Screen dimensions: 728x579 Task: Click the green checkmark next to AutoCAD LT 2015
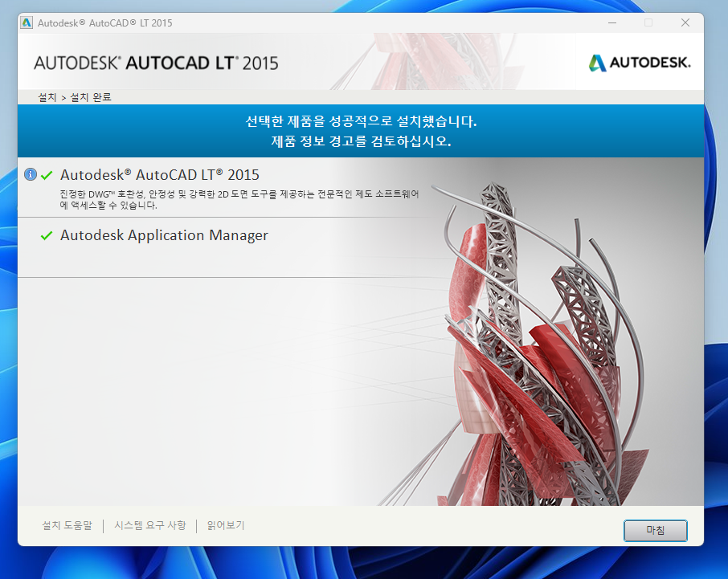[47, 175]
